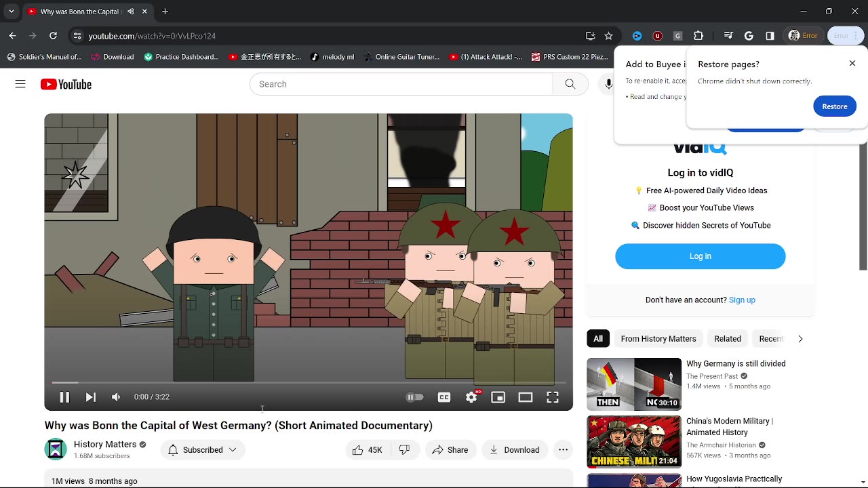The image size is (868, 488).
Task: Close the Restore pages popup
Action: tap(852, 63)
